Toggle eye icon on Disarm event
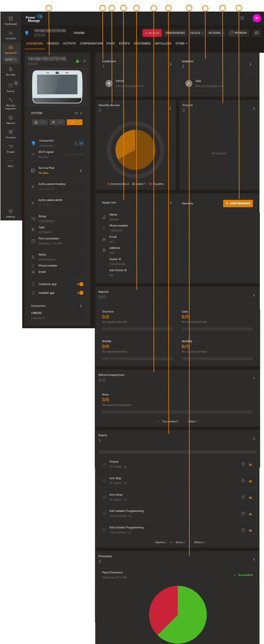This screenshot has height=644, width=264. pyautogui.click(x=250, y=464)
